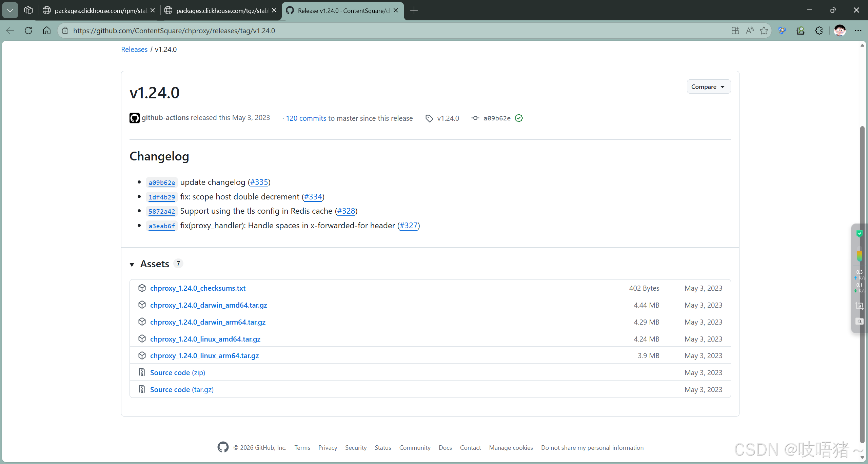Click the browser refresh icon
Screen dimensions: 868x464
[x=28, y=31]
